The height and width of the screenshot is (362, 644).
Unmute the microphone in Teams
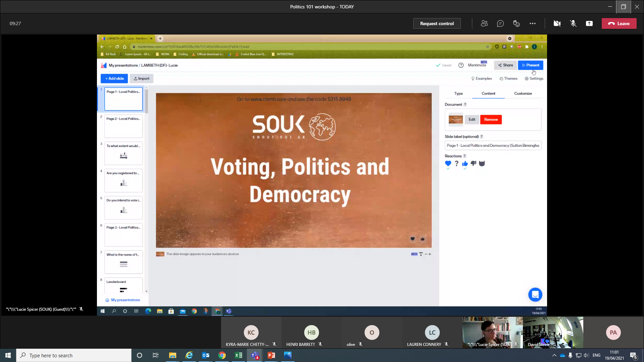[x=573, y=23]
